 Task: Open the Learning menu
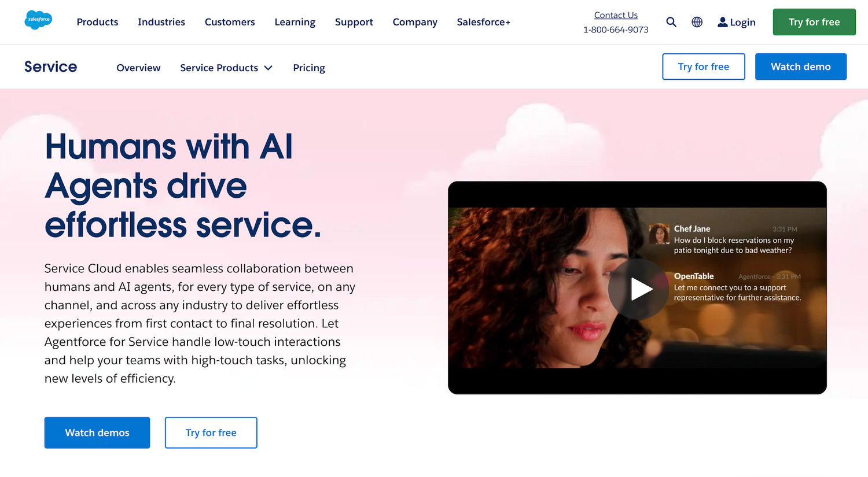(295, 22)
